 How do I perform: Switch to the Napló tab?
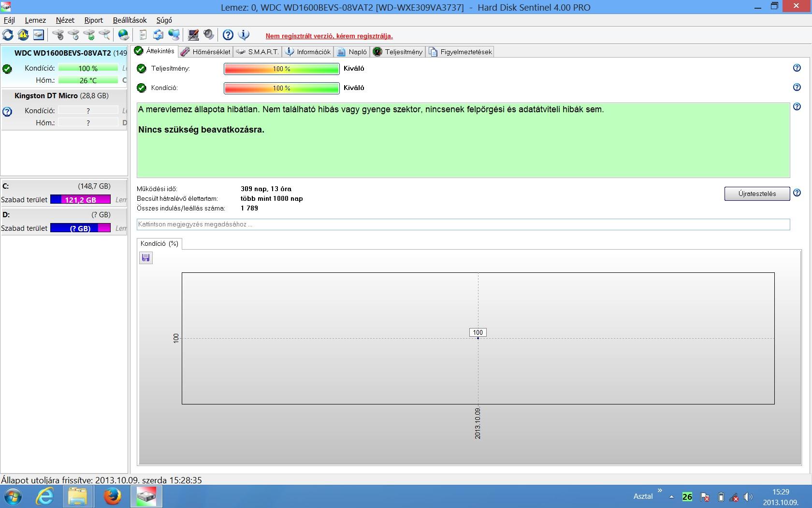click(352, 52)
